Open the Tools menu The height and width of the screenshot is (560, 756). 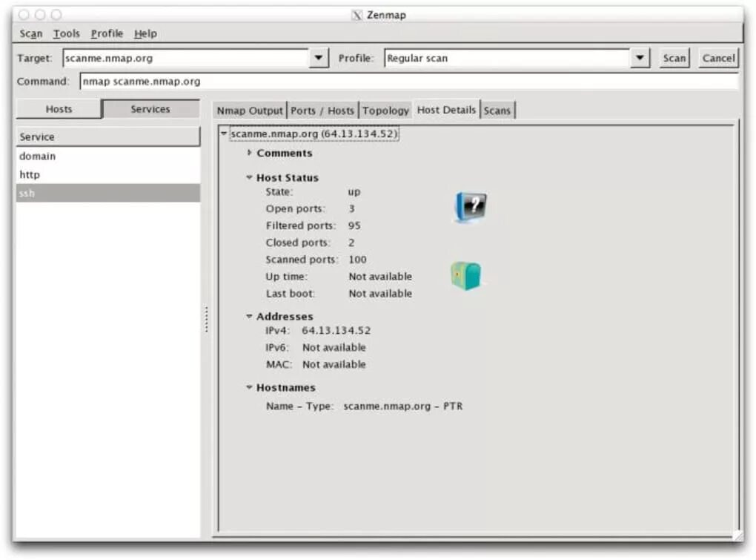pos(66,34)
